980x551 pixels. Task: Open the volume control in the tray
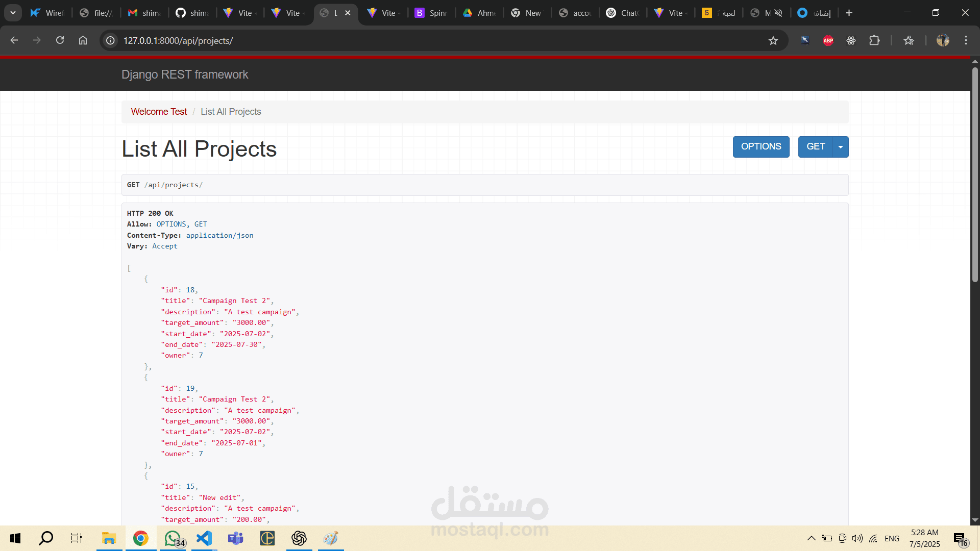pyautogui.click(x=857, y=538)
